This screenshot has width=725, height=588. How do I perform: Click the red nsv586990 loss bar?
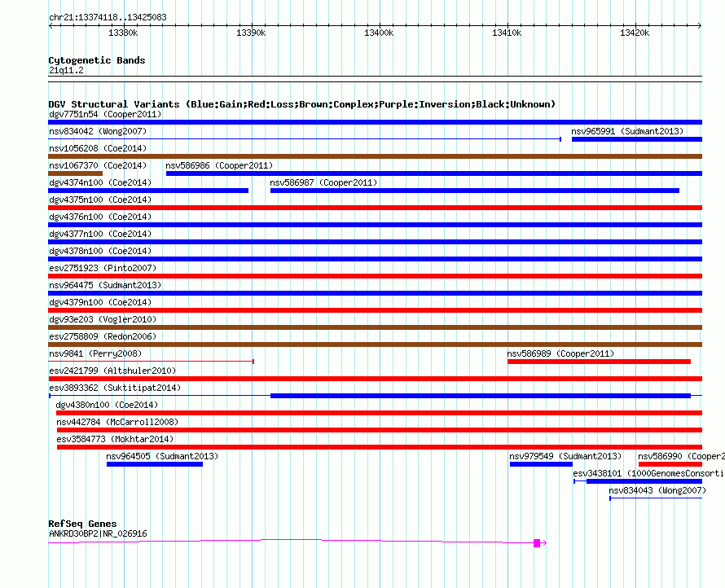pyautogui.click(x=670, y=464)
